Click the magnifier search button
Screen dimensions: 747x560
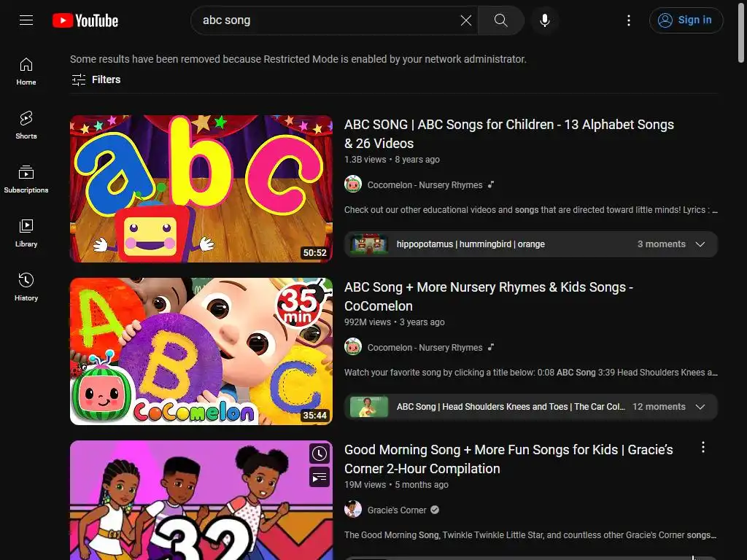click(500, 20)
